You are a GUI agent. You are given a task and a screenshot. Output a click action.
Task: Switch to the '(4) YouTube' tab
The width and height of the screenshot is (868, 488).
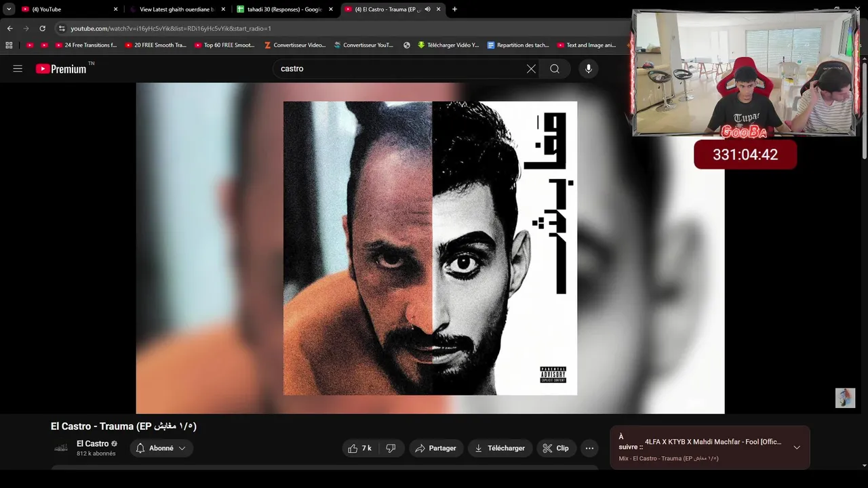click(70, 9)
